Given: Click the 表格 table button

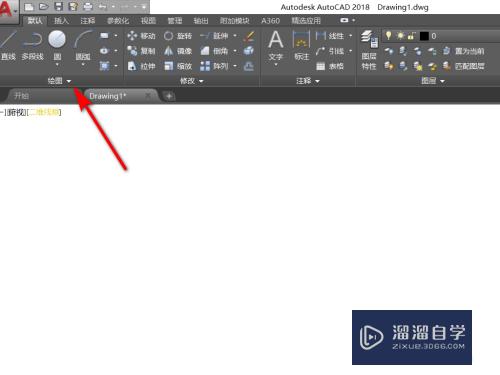Looking at the screenshot, I should pos(329,66).
